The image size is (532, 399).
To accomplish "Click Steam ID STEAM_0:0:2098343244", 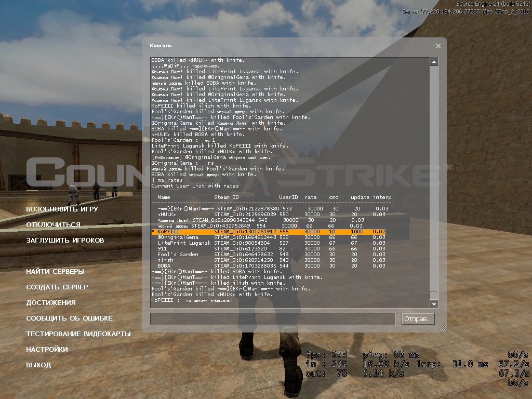I will pos(223,220).
